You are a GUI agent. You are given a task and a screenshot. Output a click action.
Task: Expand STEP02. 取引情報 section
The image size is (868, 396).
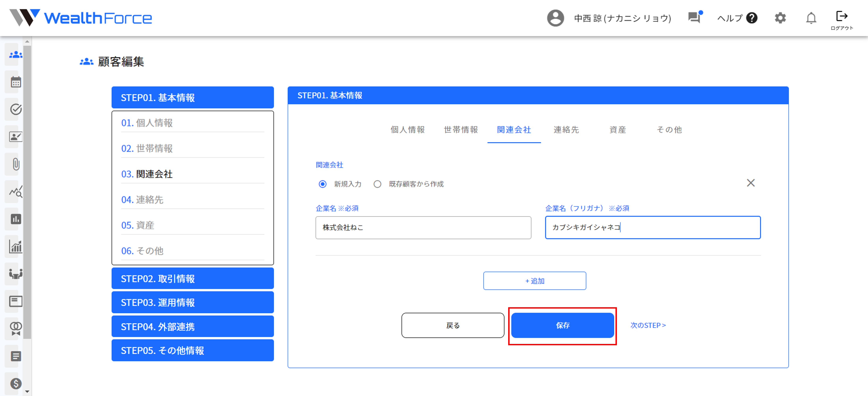pos(192,278)
